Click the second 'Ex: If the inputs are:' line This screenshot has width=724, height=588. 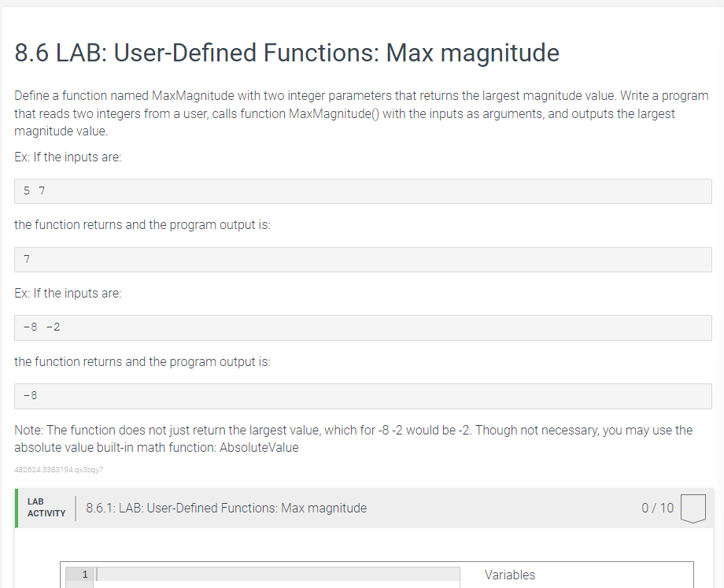coord(68,294)
